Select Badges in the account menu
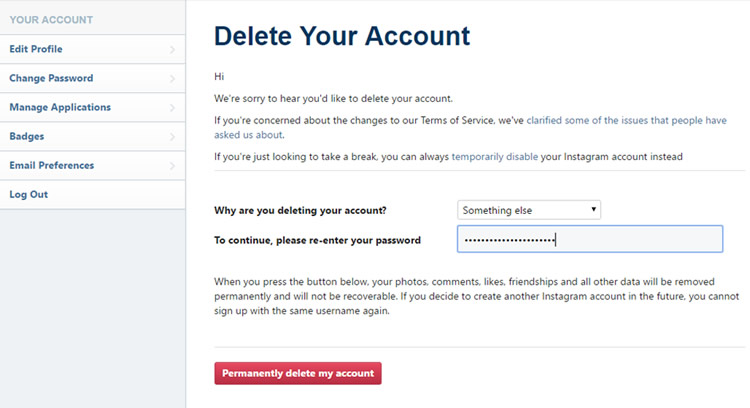This screenshot has width=750, height=408. click(x=27, y=136)
